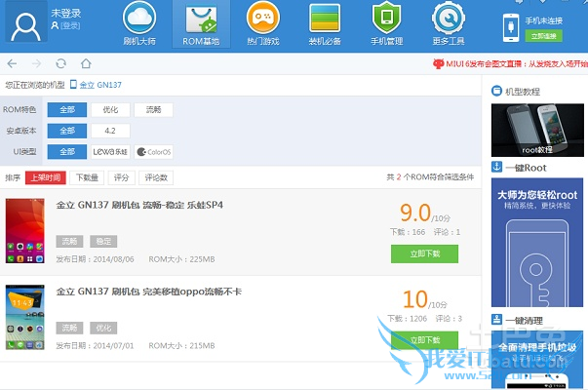The image size is (588, 390).
Task: Sort by 上架时间
Action: click(x=46, y=177)
